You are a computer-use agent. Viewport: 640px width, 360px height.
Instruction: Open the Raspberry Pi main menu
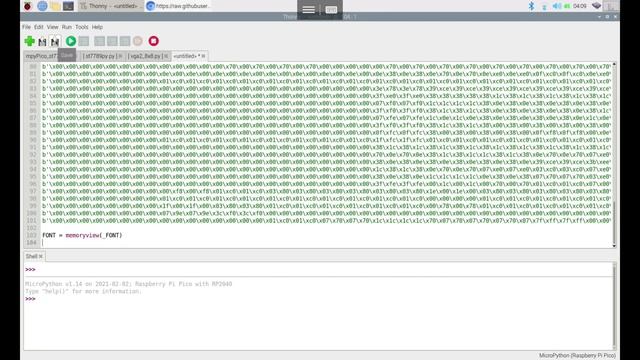point(28,6)
